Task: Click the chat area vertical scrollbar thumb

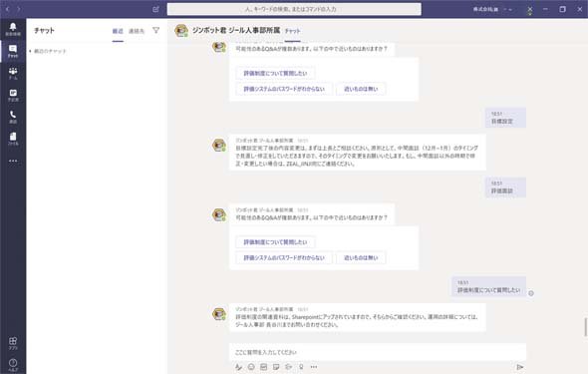Action: point(585,327)
